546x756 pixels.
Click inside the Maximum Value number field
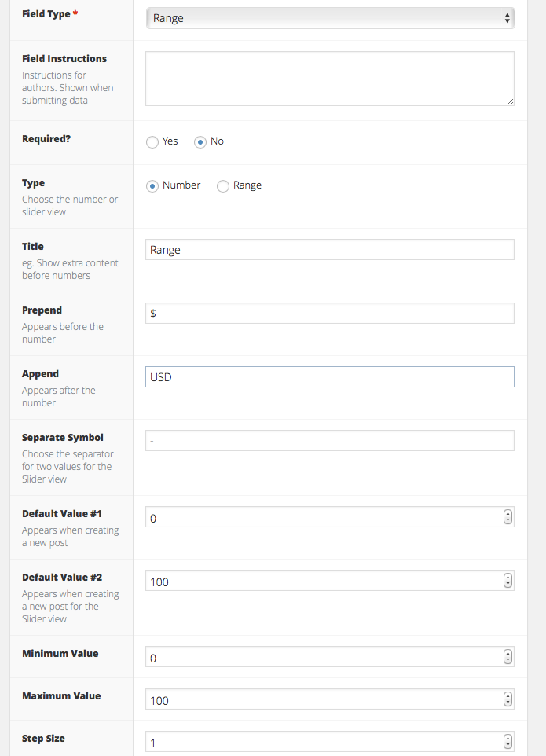[322, 699]
